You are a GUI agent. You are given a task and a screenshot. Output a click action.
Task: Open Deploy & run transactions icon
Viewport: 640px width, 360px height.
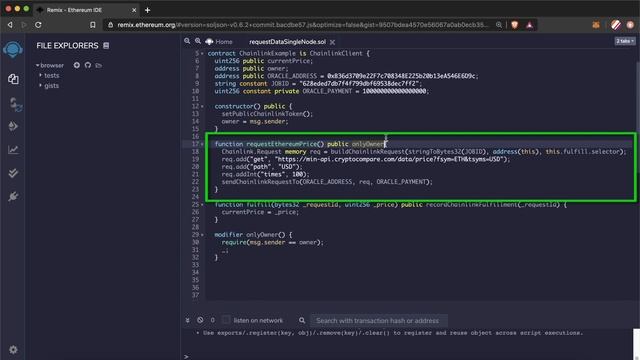[13, 126]
